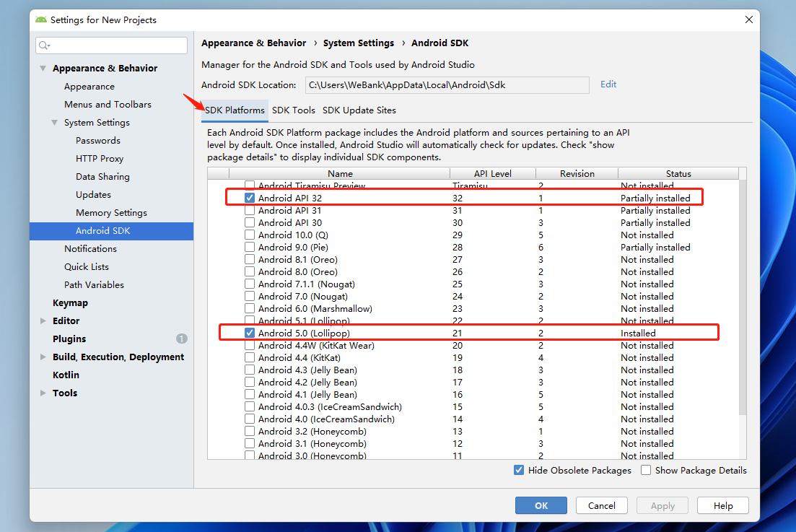The width and height of the screenshot is (796, 532).
Task: Check Android 8.1 (Oreo) checkbox
Action: 249,259
